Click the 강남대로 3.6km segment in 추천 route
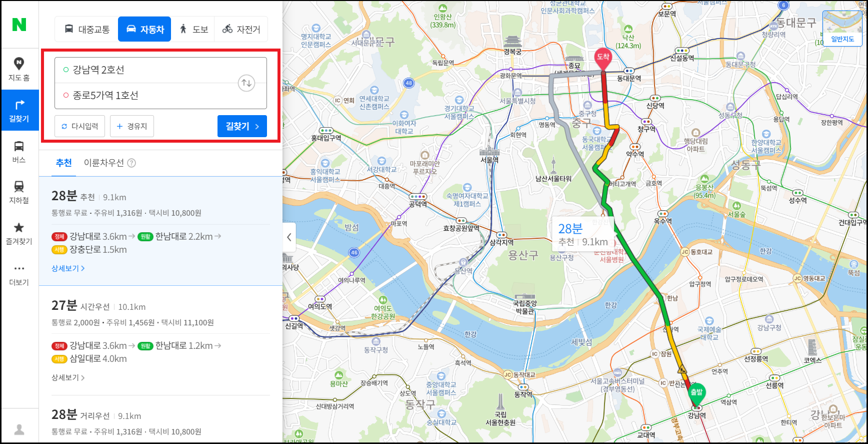The height and width of the screenshot is (444, 868). click(x=98, y=236)
